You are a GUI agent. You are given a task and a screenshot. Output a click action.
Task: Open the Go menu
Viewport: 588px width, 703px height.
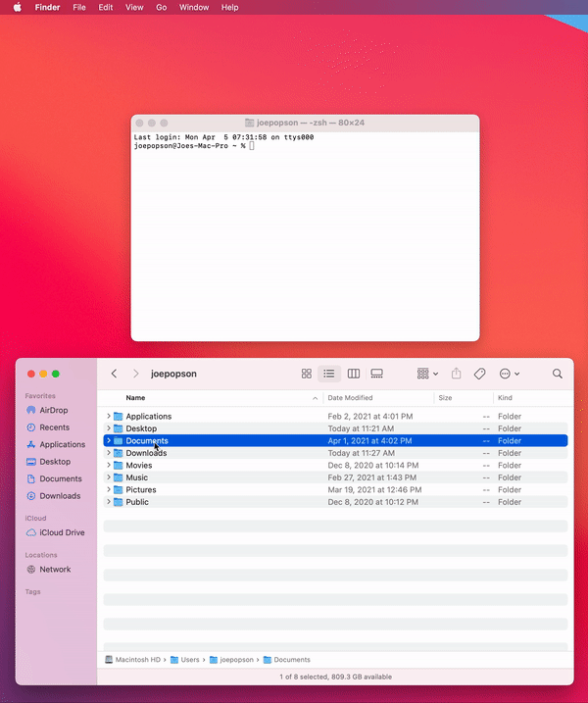tap(162, 7)
